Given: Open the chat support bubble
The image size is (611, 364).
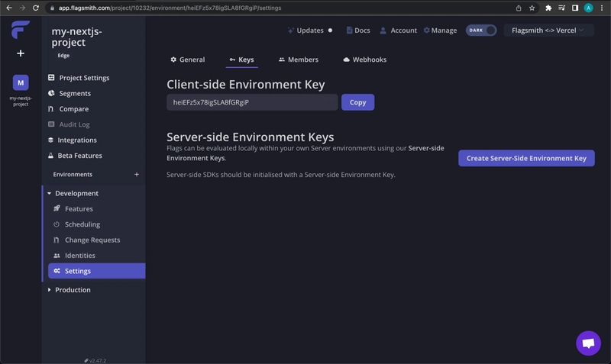Looking at the screenshot, I should [x=588, y=343].
